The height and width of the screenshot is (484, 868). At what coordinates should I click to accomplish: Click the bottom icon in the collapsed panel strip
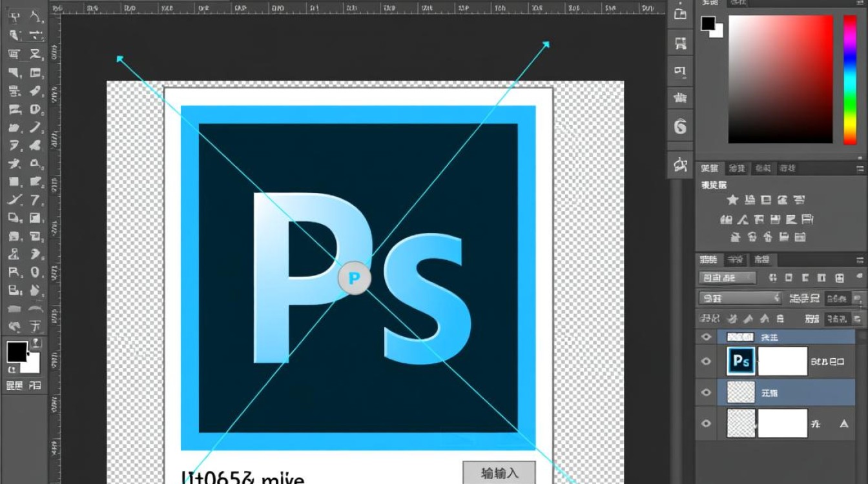click(680, 165)
